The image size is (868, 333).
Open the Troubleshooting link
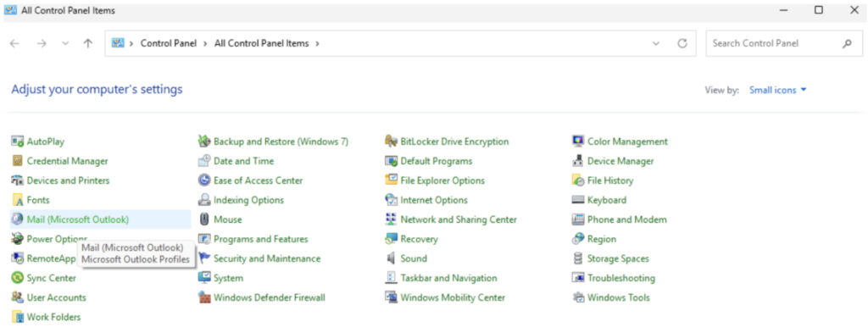click(x=621, y=278)
